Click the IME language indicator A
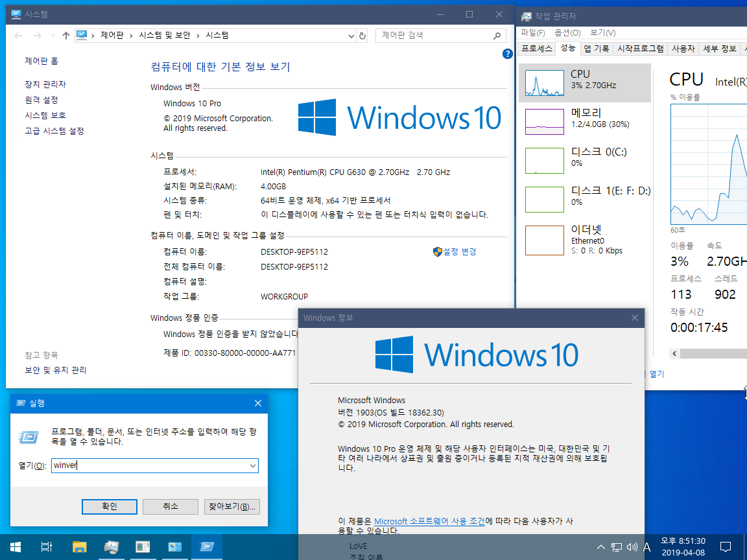 (x=647, y=547)
